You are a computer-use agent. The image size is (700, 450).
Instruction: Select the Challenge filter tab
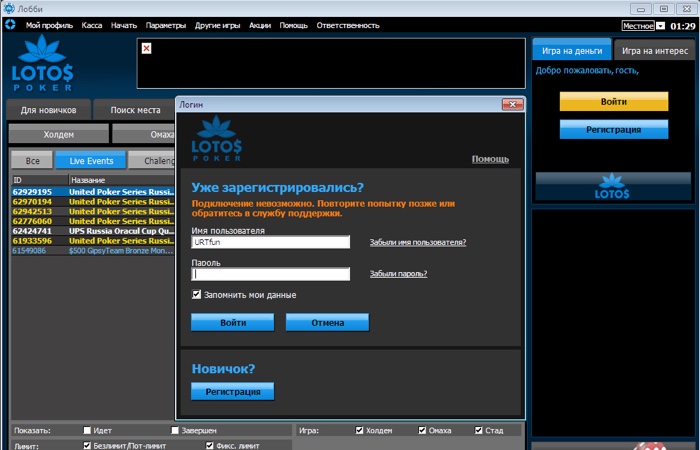tap(152, 161)
